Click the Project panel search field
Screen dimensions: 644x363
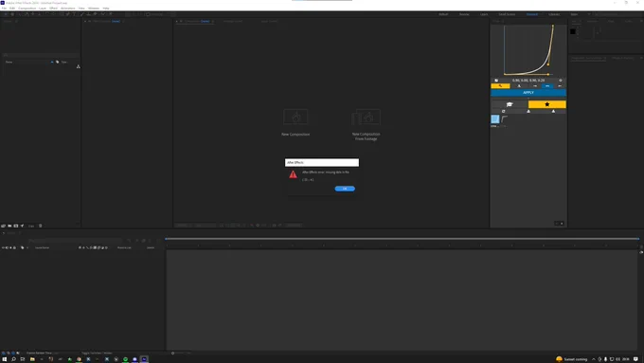click(x=40, y=55)
